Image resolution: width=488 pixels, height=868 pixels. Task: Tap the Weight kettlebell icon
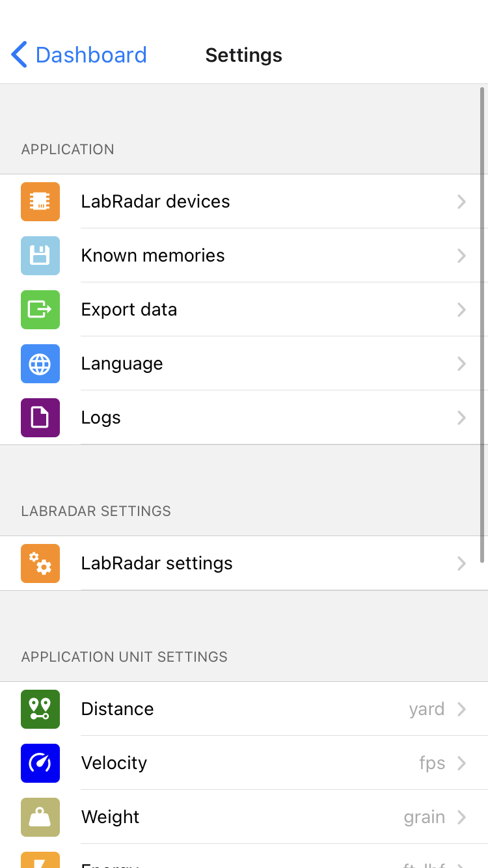(40, 817)
